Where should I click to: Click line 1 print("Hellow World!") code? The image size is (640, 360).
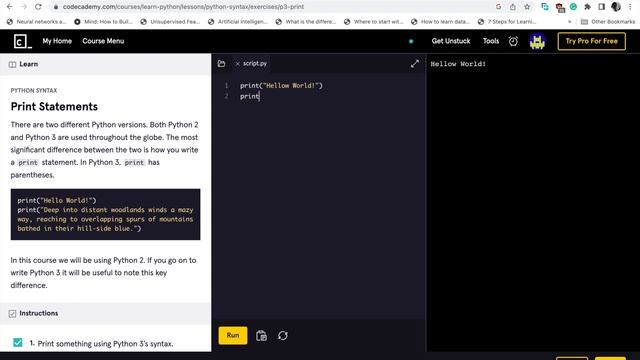(281, 86)
